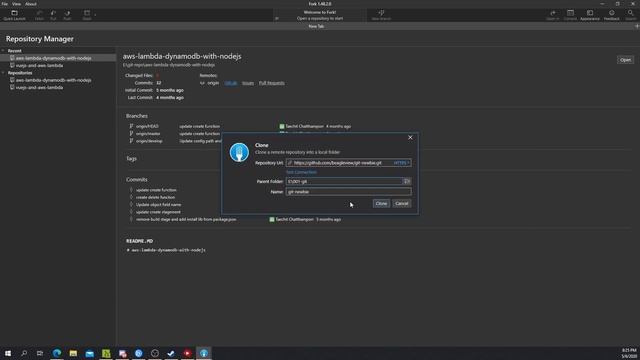640x360 pixels.
Task: Click the Test Connection link
Action: 301,172
